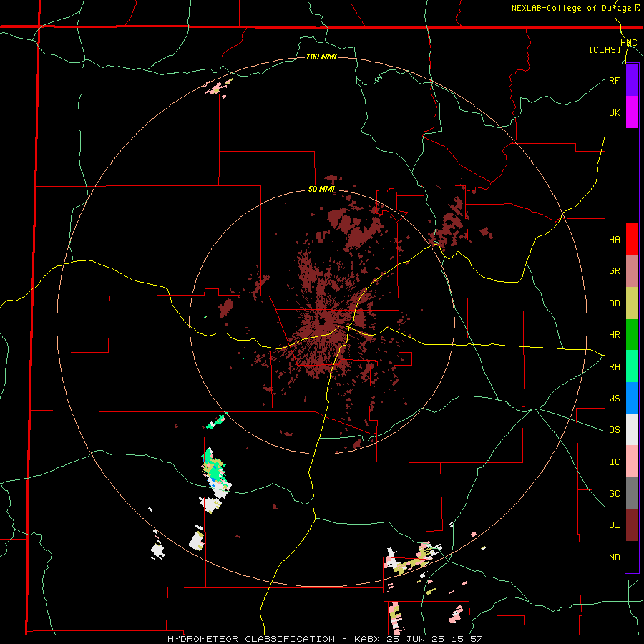
Task: Click the RA legend label
Action: pyautogui.click(x=614, y=367)
